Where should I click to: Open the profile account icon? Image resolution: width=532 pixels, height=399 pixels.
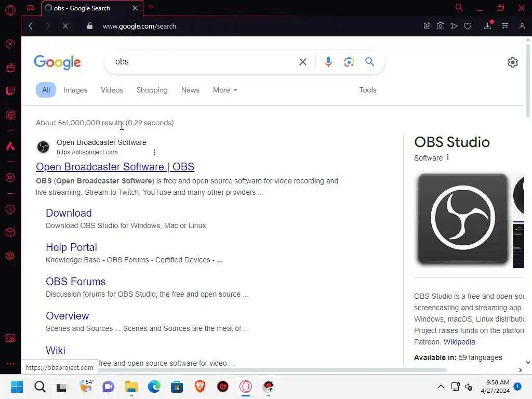coord(522,26)
